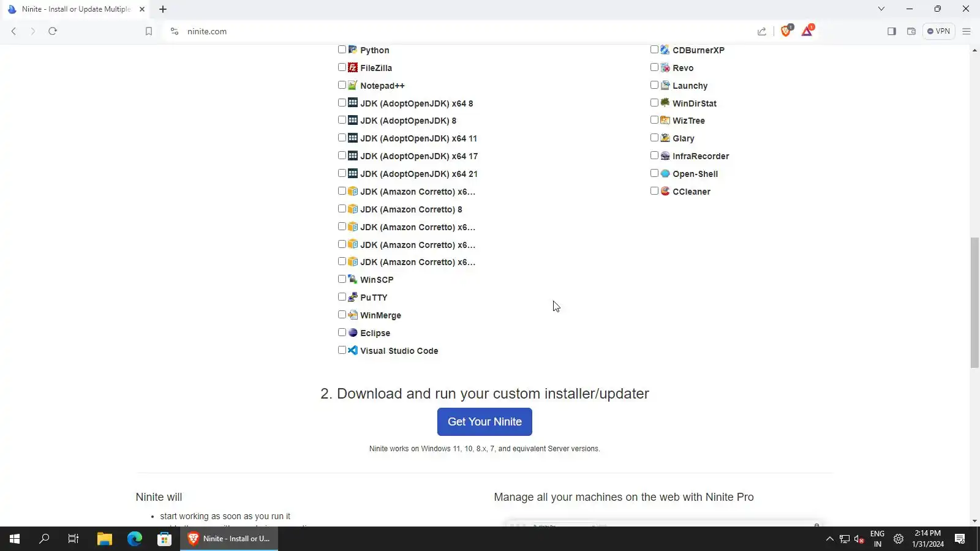Click the InfraRecorder app icon

point(665,156)
